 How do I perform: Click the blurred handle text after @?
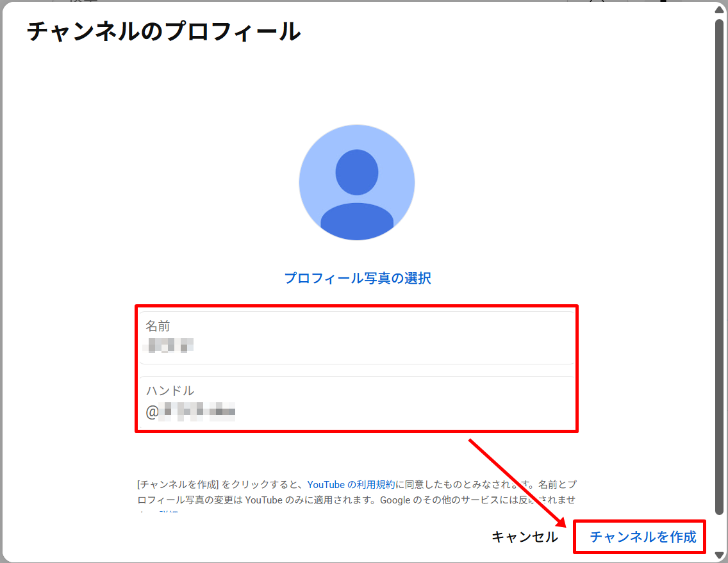coord(199,411)
